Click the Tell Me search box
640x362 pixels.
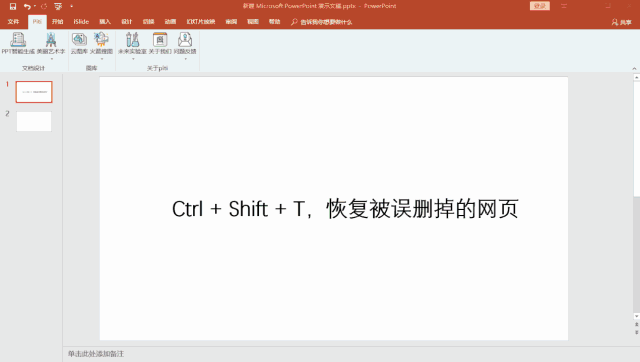(322, 22)
